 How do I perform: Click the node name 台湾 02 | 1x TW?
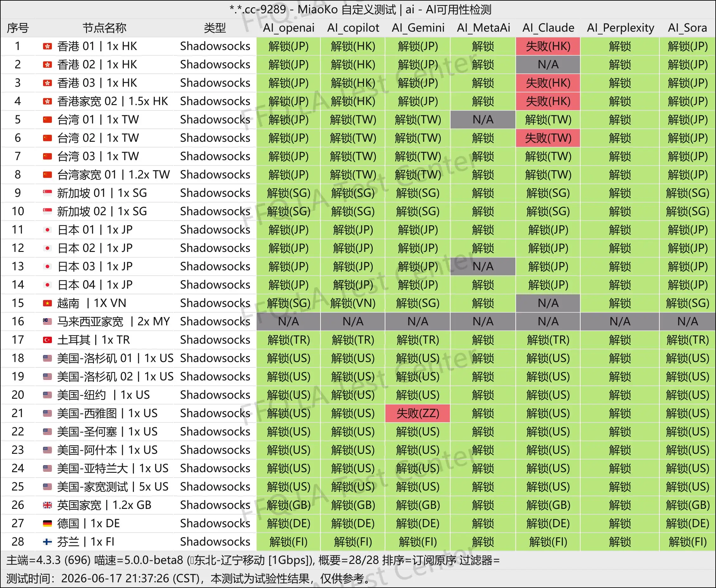pyautogui.click(x=98, y=138)
